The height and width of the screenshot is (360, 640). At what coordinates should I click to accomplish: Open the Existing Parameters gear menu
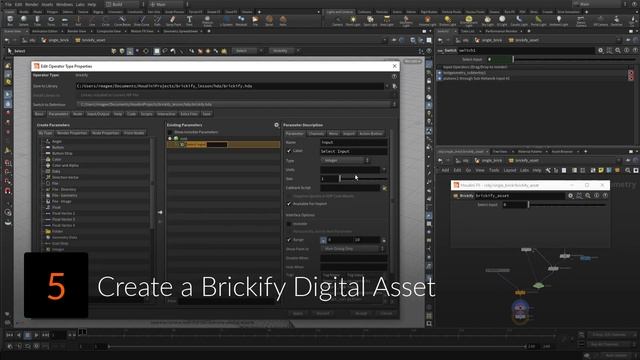276,125
